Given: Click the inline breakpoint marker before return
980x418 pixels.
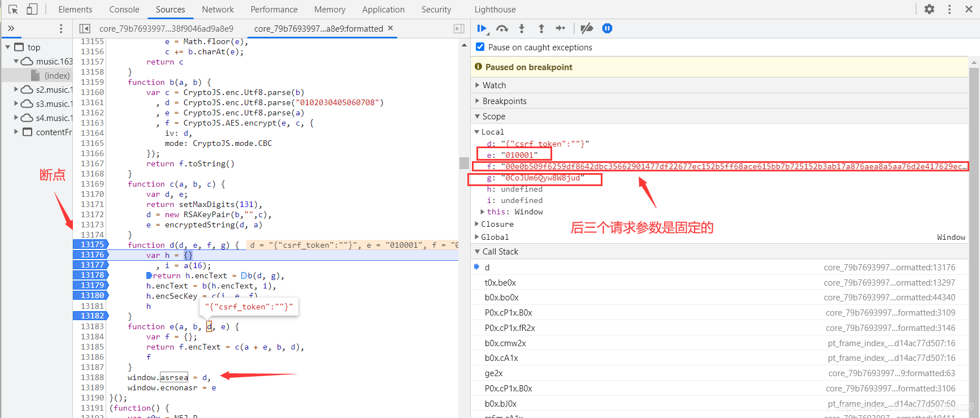Looking at the screenshot, I should pyautogui.click(x=149, y=275).
